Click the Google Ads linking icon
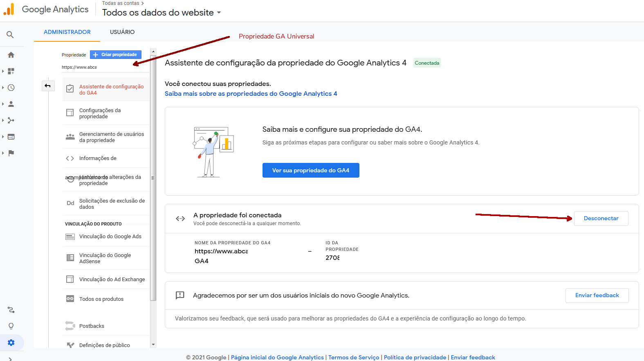 tap(70, 237)
